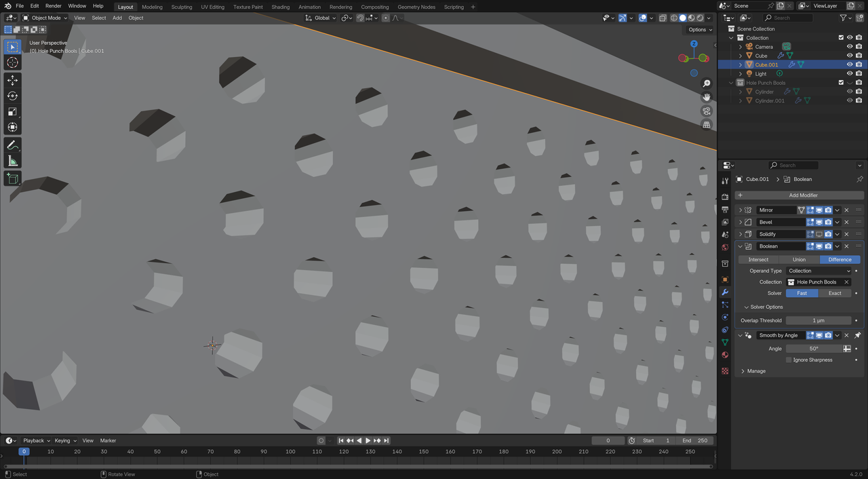The height and width of the screenshot is (479, 868).
Task: Select the Union boolean operation
Action: pos(799,259)
